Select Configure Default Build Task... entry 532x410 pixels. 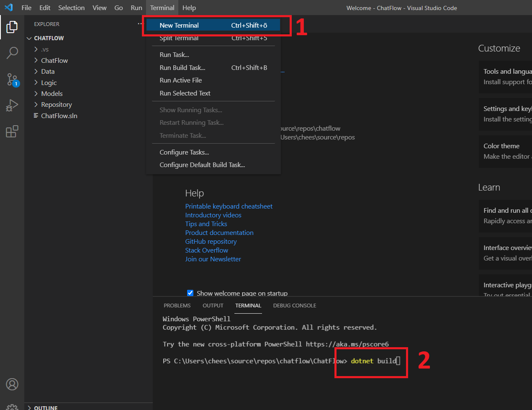click(213, 165)
